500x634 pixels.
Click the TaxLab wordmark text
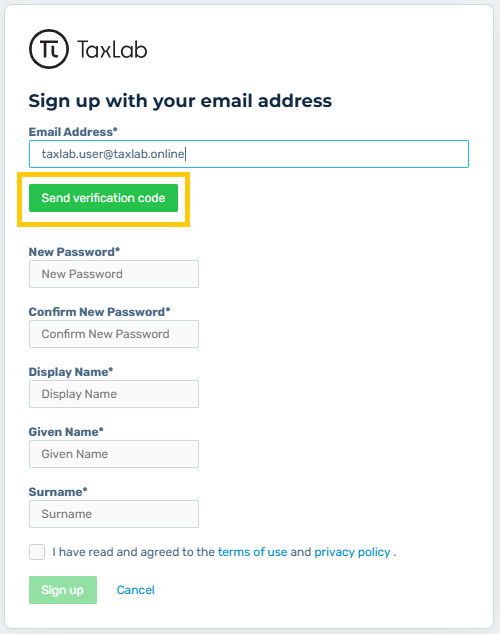point(112,50)
